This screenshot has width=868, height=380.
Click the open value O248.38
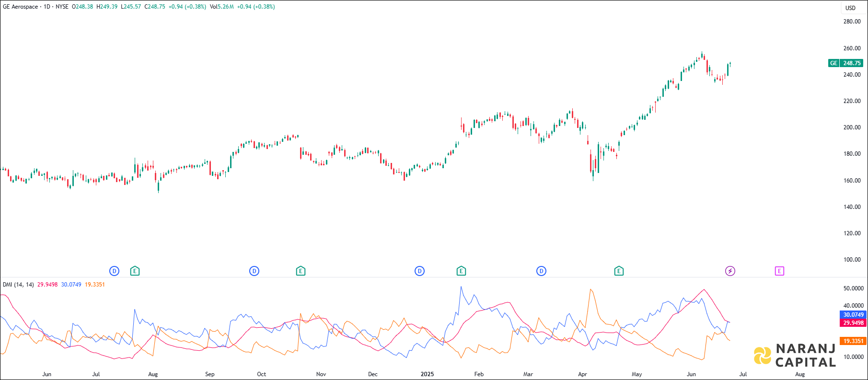point(82,7)
